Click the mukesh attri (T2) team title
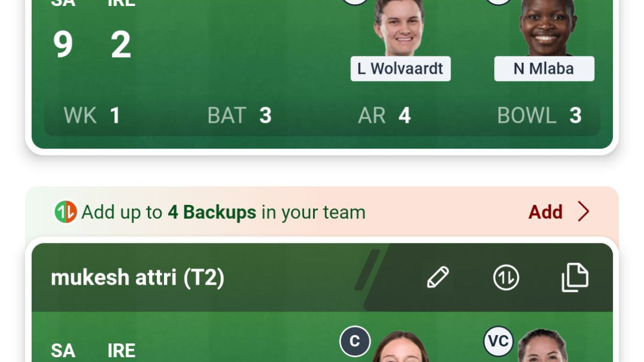This screenshot has width=644, height=362. pos(138,277)
